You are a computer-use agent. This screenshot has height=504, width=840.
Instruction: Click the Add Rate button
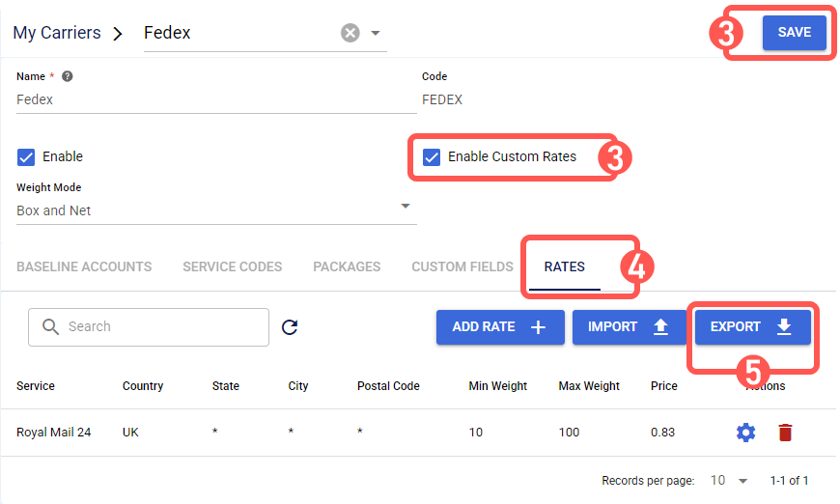coord(500,326)
